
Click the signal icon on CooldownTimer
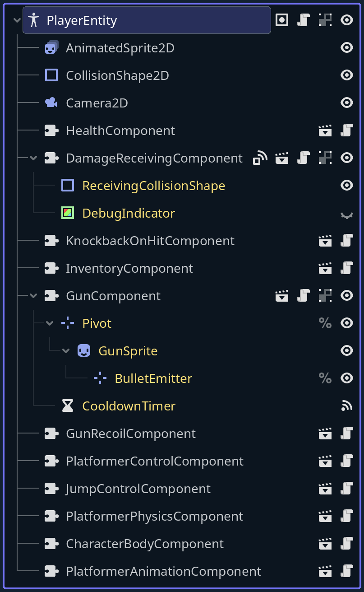click(x=346, y=406)
